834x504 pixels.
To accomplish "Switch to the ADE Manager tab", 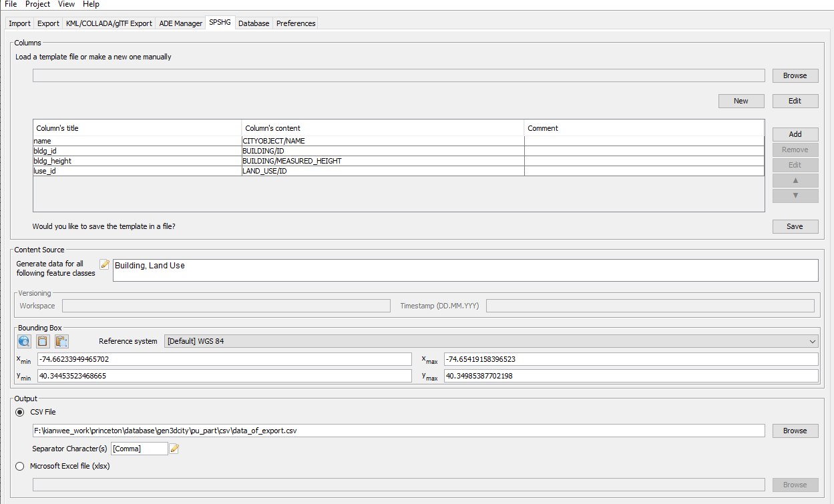I will pyautogui.click(x=180, y=23).
